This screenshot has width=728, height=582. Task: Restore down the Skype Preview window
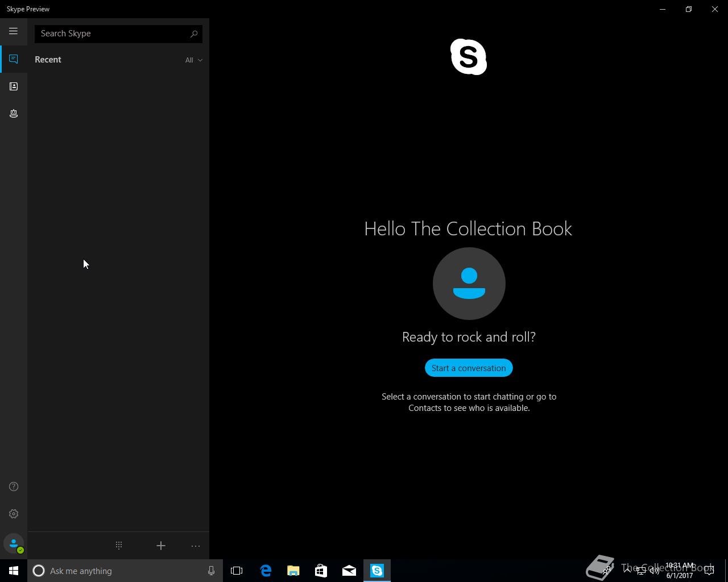click(689, 9)
